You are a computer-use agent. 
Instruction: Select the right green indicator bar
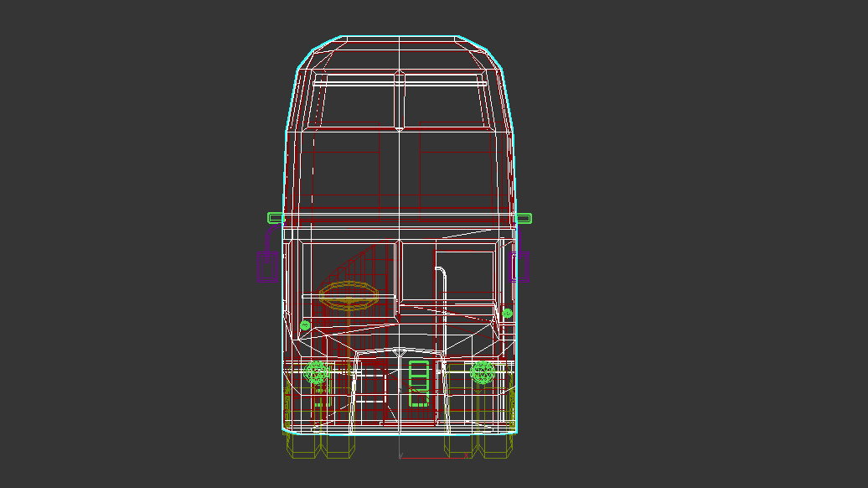point(523,218)
